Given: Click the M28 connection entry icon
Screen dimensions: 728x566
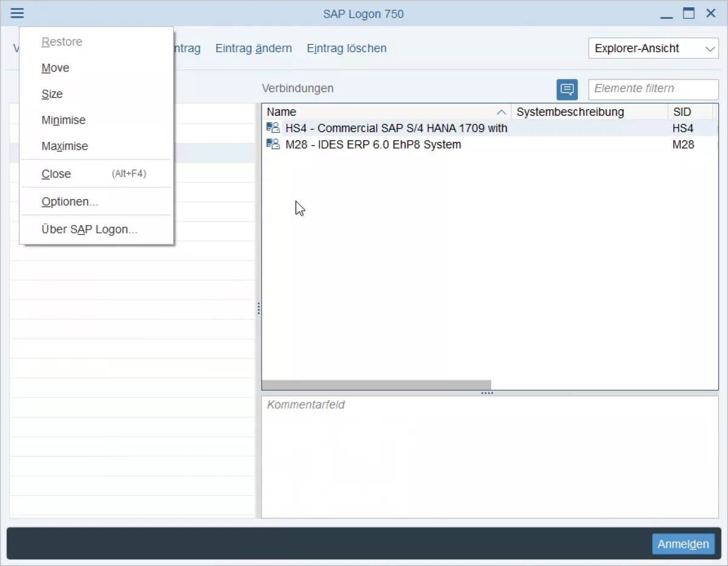Looking at the screenshot, I should point(273,144).
